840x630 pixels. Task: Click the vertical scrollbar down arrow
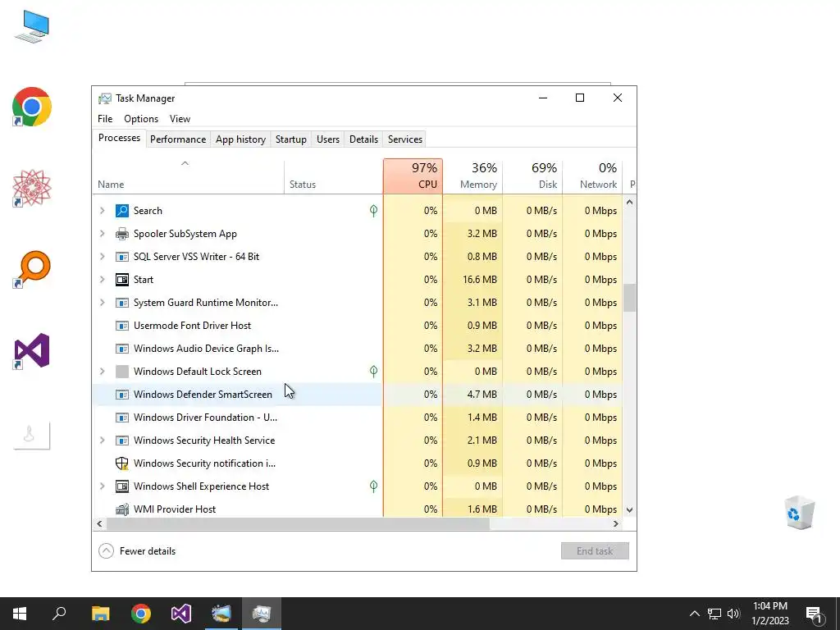629,510
